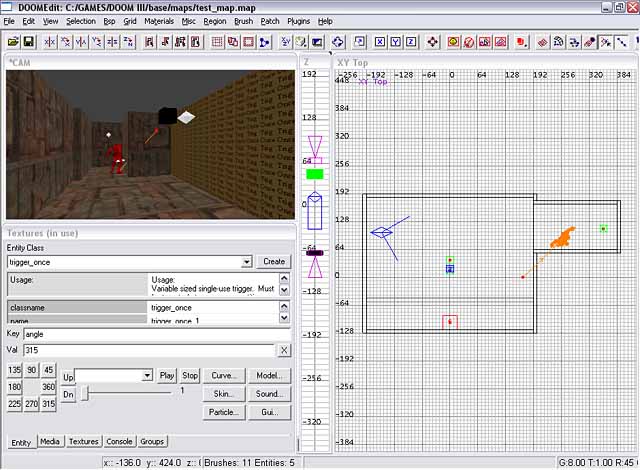This screenshot has width=640, height=470.
Task: Click the Open map folder icon
Action: click(x=13, y=42)
